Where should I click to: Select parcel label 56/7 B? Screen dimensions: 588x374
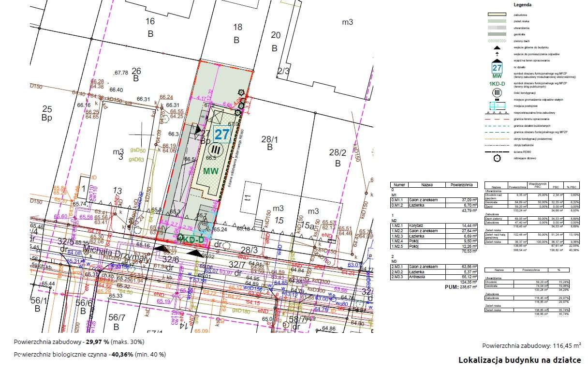click(116, 322)
